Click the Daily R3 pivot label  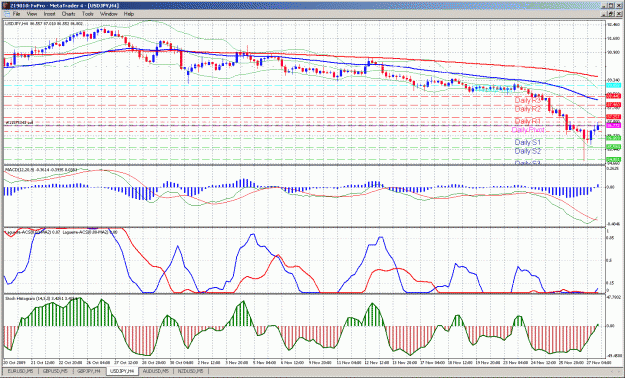point(528,100)
